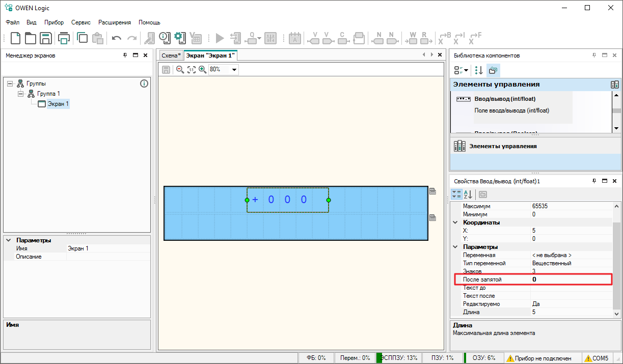Redo the last action
Image resolution: width=623 pixels, height=364 pixels.
point(132,38)
